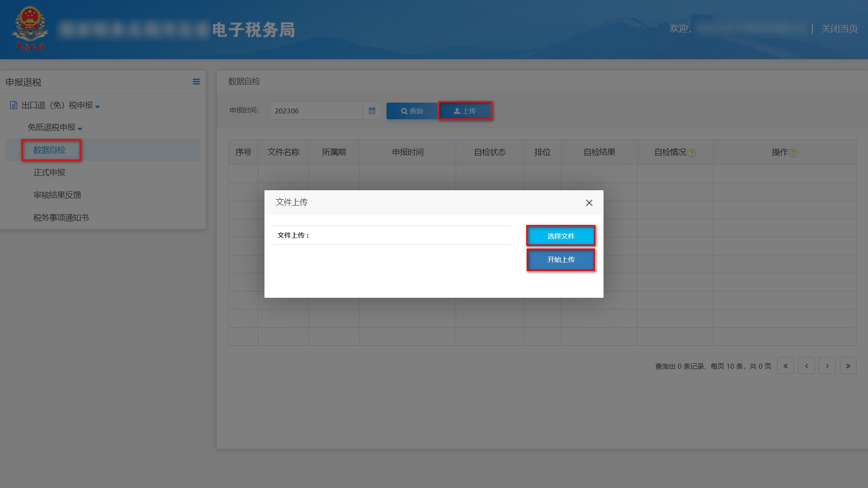Image resolution: width=868 pixels, height=488 pixels.
Task: Open 审核结果反馈 from the sidebar
Action: tap(57, 195)
